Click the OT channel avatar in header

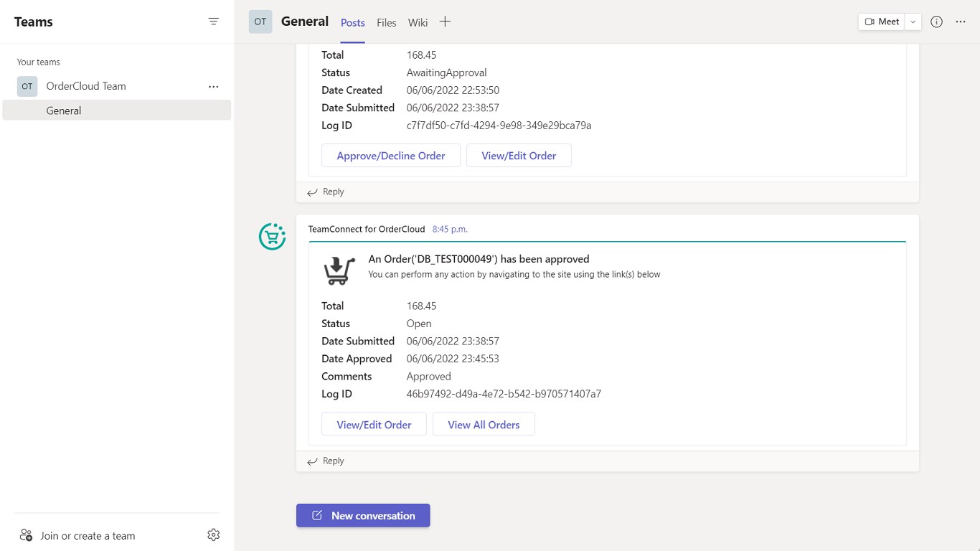point(260,22)
